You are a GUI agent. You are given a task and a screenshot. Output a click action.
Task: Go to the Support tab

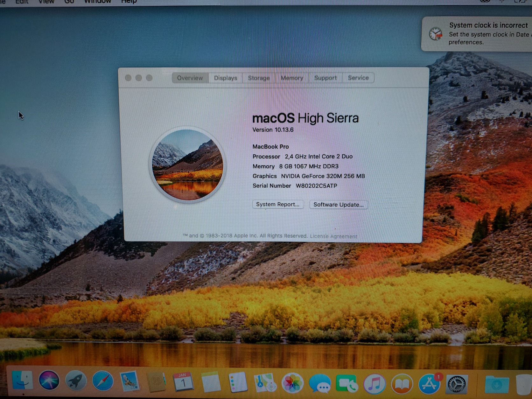click(x=325, y=78)
